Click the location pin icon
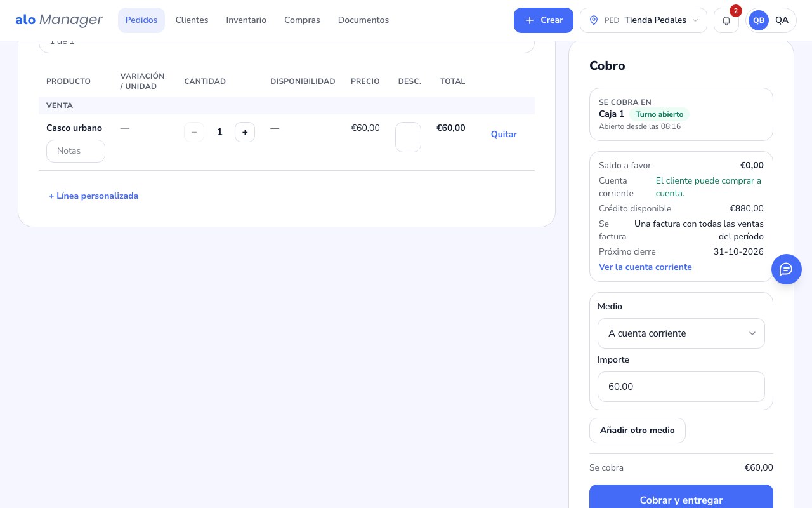Screen dimensions: 812x508 594,20
